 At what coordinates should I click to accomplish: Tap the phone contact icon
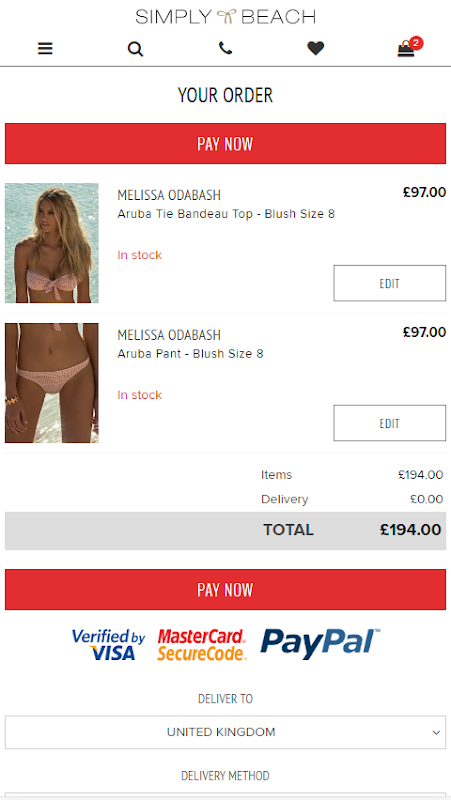pos(225,48)
